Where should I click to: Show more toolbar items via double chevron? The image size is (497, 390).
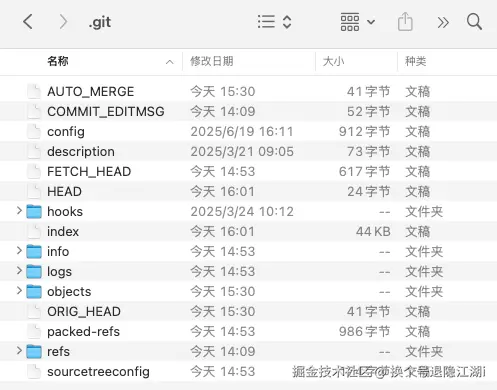443,23
